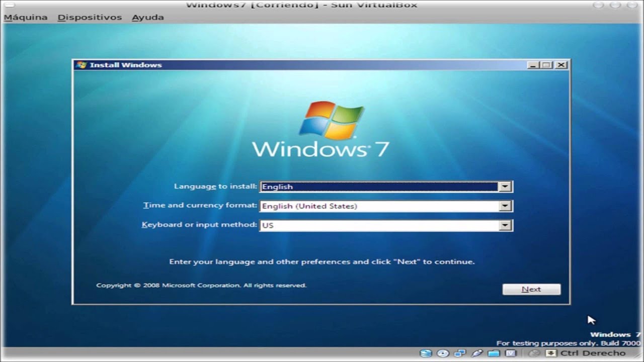
Task: Click the 'Keyboard or input method' label
Action: [x=199, y=224]
